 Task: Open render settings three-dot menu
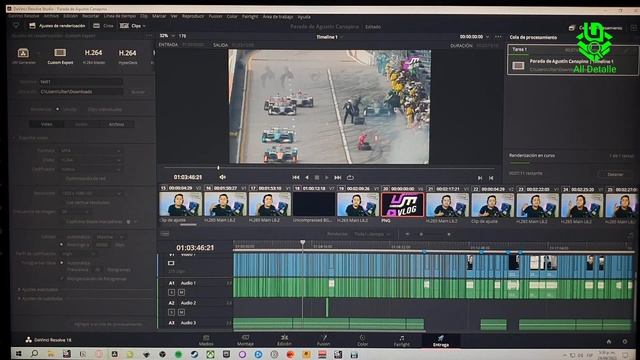[x=149, y=36]
